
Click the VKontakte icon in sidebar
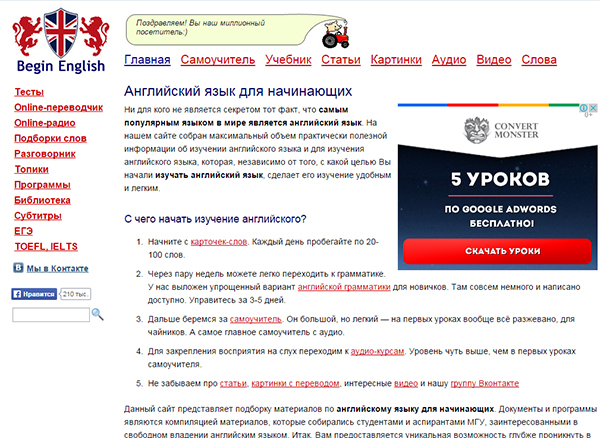coord(18,268)
